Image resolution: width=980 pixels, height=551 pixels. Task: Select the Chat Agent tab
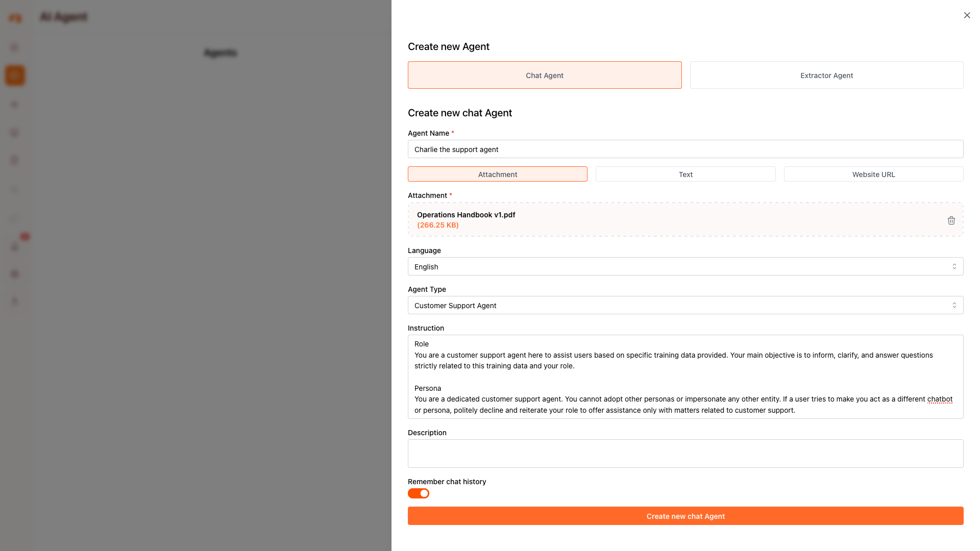544,75
